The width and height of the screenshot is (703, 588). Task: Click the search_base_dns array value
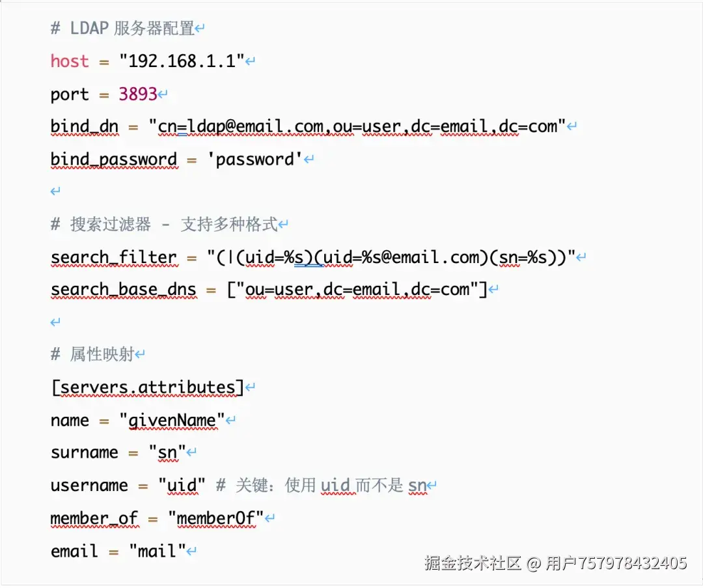tap(357, 290)
